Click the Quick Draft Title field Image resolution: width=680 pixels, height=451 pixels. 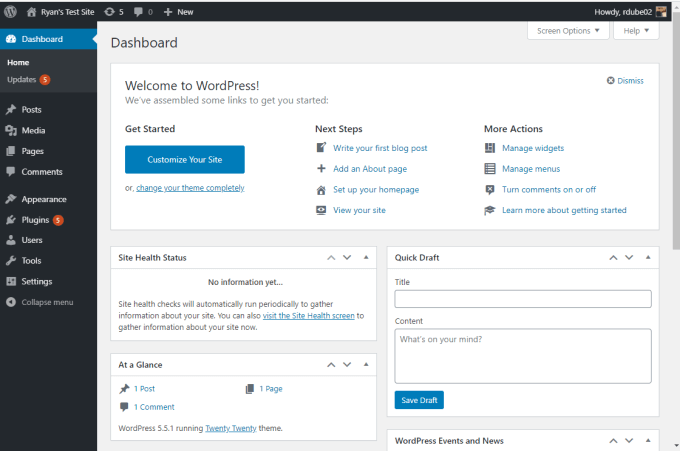coord(523,299)
